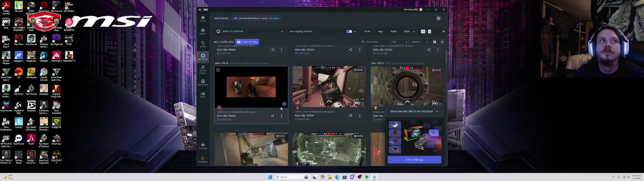Expand the Sun, Feb 22 game filter arrow

tap(422, 63)
